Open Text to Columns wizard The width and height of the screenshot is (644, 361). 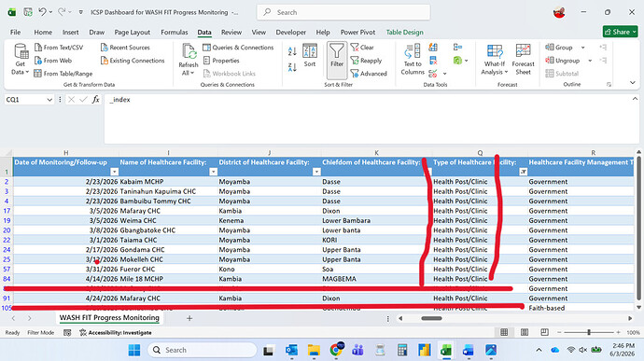[413, 60]
